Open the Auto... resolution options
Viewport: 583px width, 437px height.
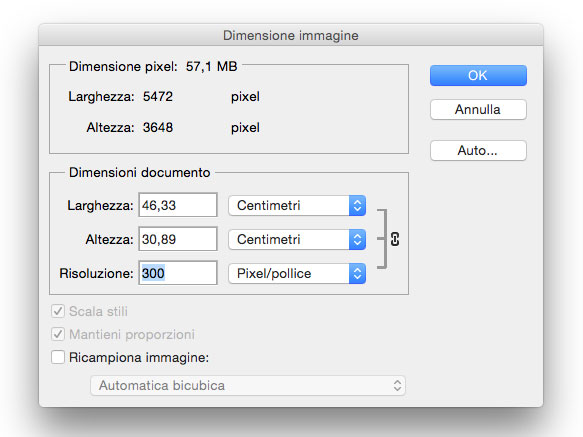tap(478, 150)
